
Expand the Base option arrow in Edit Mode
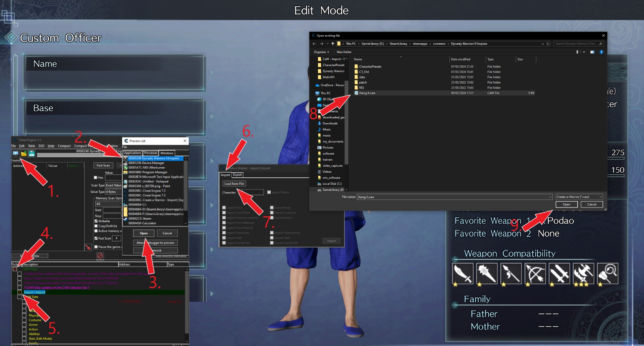pyautogui.click(x=212, y=117)
